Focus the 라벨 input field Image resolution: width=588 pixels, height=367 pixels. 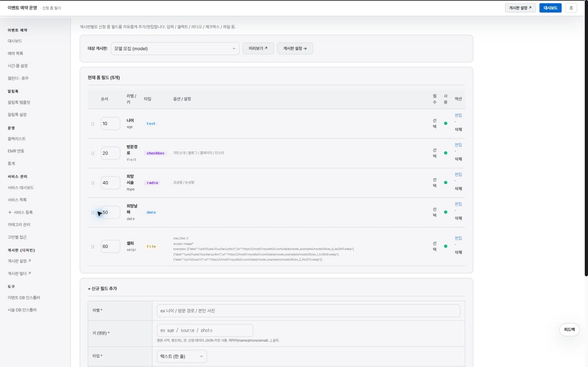point(308,311)
